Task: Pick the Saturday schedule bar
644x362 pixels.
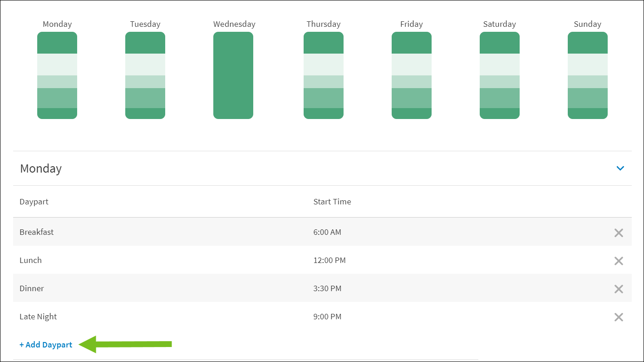Action: [x=500, y=75]
